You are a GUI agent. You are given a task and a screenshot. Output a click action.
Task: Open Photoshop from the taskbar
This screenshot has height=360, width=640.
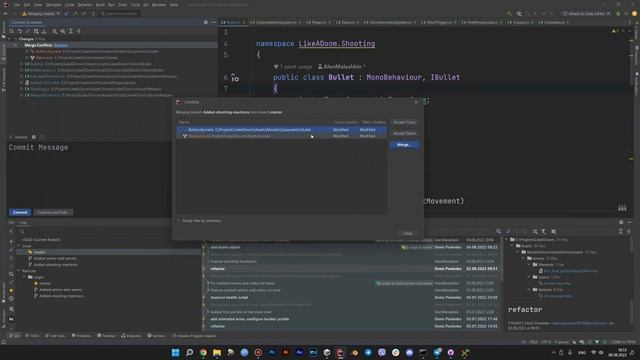272,353
